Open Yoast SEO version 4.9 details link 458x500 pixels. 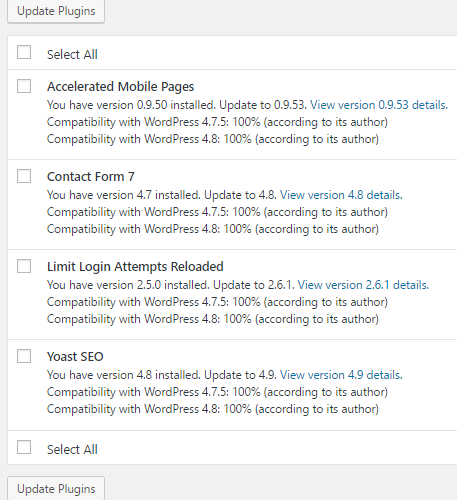pos(341,375)
